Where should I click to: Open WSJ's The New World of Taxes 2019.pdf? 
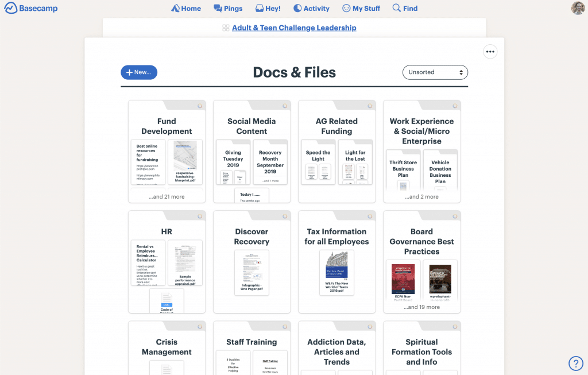(x=336, y=273)
